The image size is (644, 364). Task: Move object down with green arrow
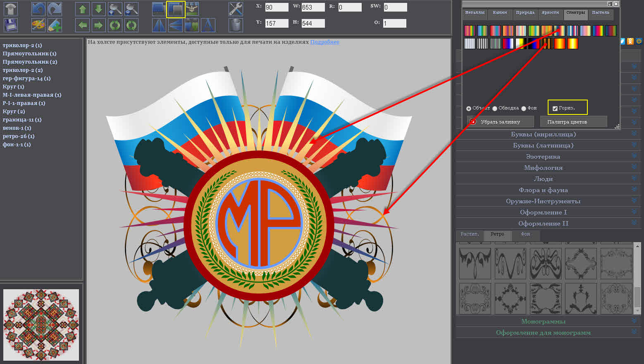(x=98, y=9)
